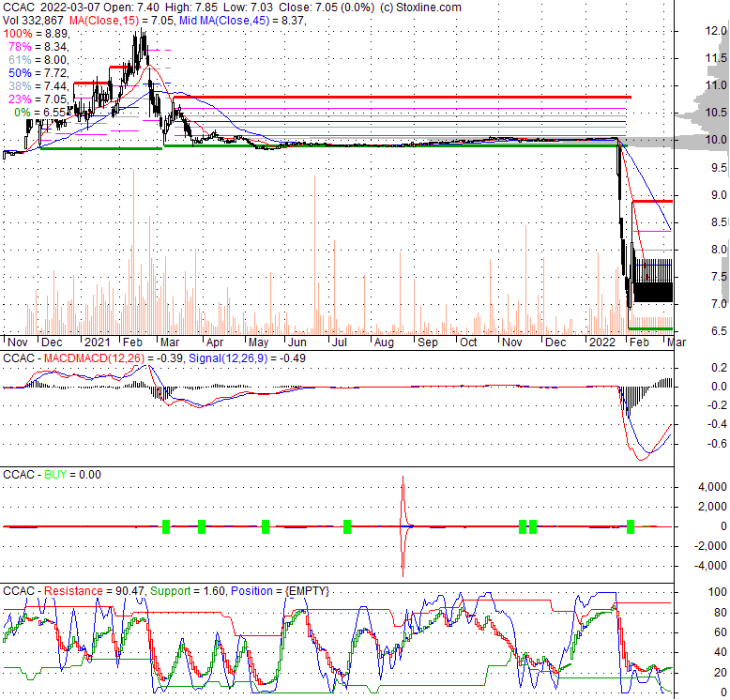
Task: Click the Feb label after 2022
Action: (x=639, y=342)
